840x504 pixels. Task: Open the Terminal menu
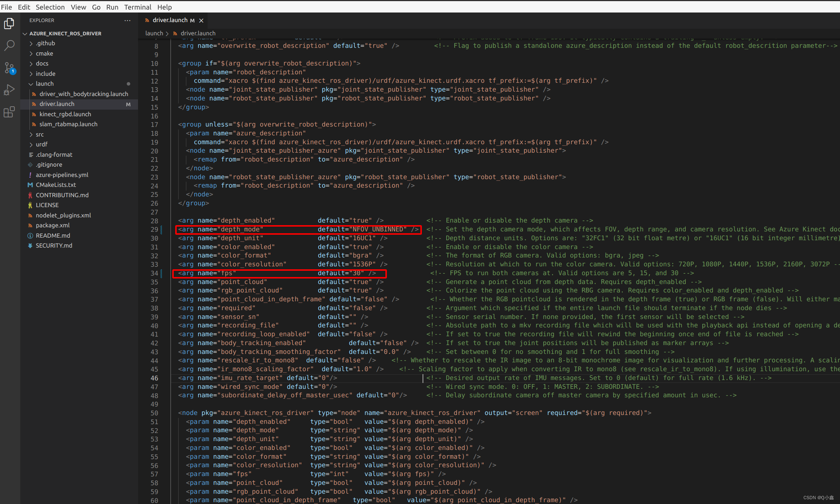tap(137, 7)
